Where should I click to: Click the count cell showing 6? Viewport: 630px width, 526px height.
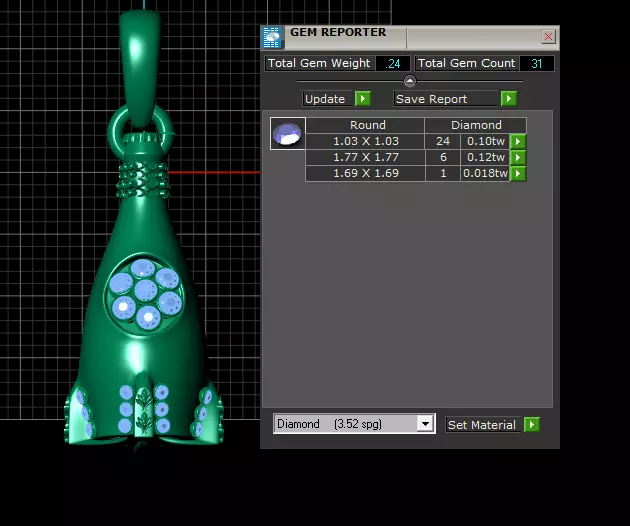[x=443, y=157]
